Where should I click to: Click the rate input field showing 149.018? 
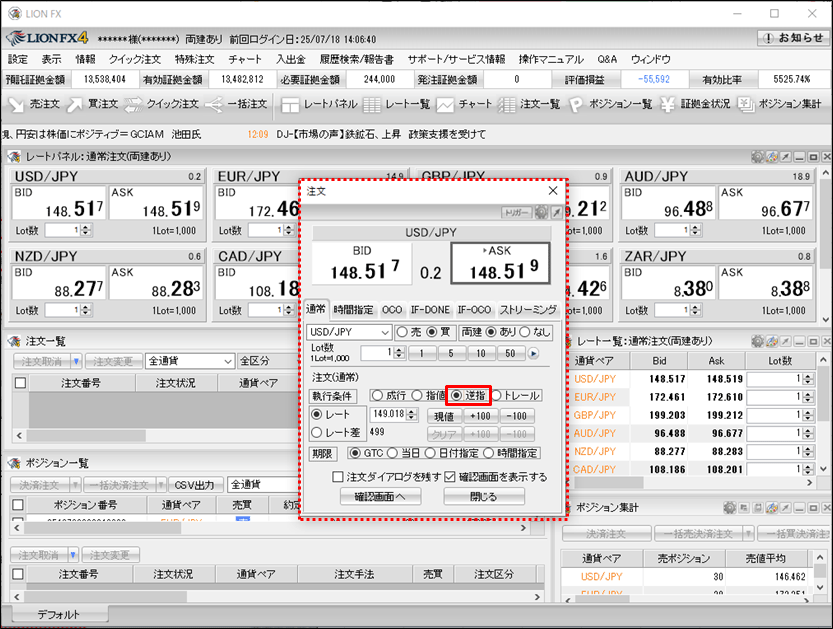pyautogui.click(x=389, y=414)
